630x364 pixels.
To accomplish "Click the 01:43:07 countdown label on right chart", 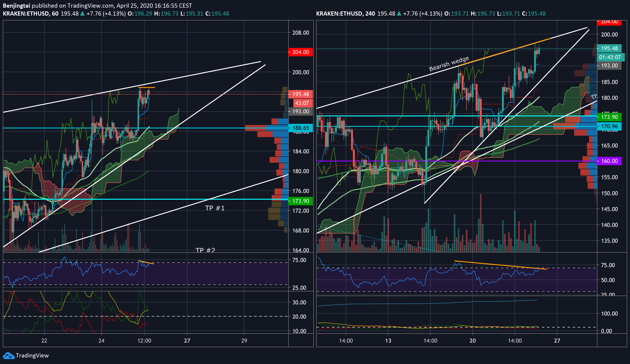I will point(610,57).
